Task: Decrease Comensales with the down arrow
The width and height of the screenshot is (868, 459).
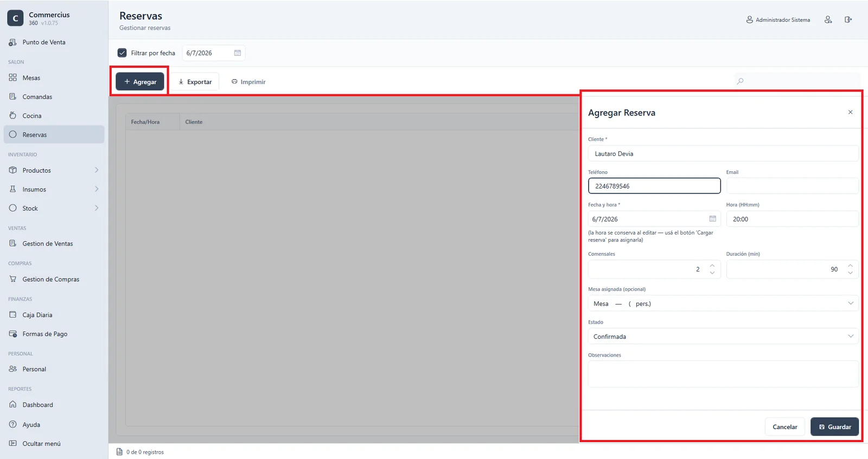Action: click(712, 273)
